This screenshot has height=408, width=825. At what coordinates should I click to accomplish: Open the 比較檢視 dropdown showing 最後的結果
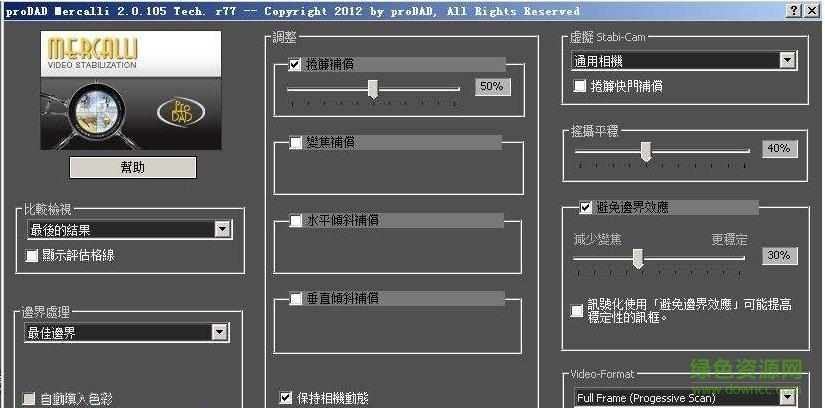click(x=129, y=230)
